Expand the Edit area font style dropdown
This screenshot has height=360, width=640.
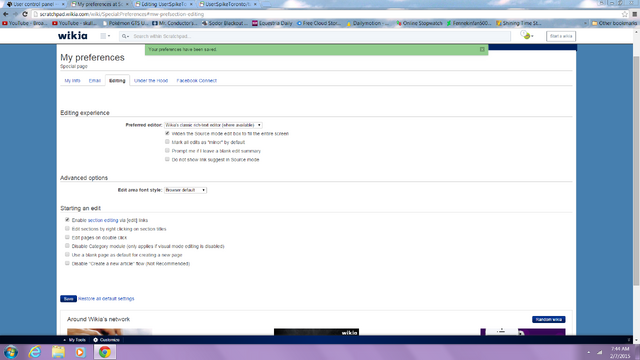click(185, 190)
